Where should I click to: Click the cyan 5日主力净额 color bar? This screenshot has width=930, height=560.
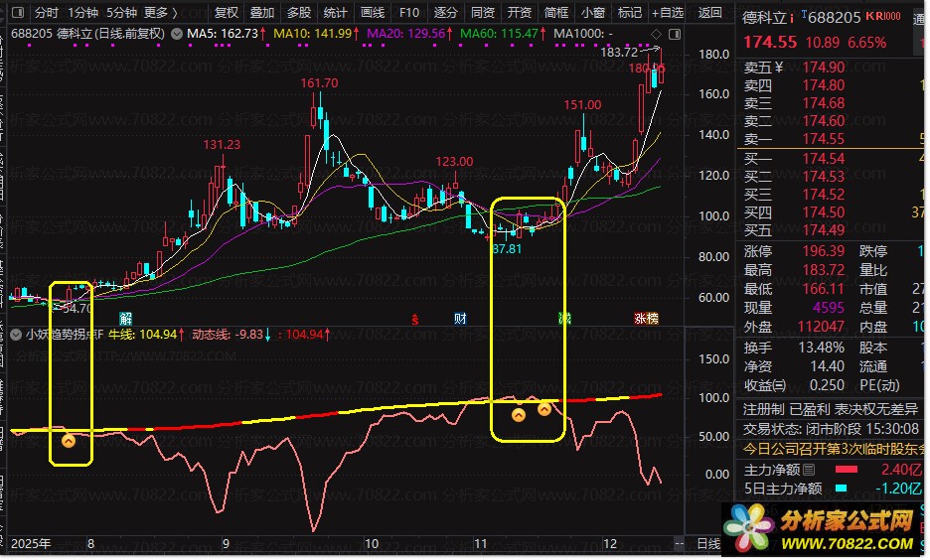(x=841, y=489)
